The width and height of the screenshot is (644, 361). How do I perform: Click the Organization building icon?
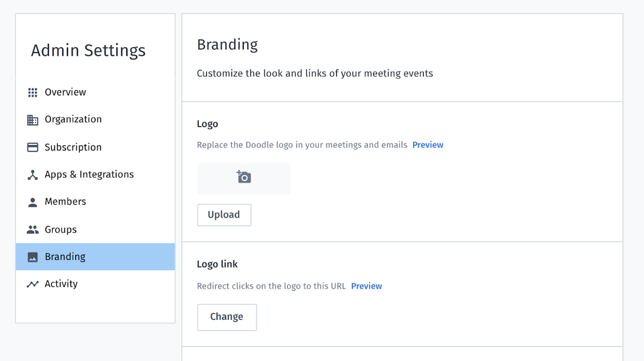pyautogui.click(x=33, y=120)
